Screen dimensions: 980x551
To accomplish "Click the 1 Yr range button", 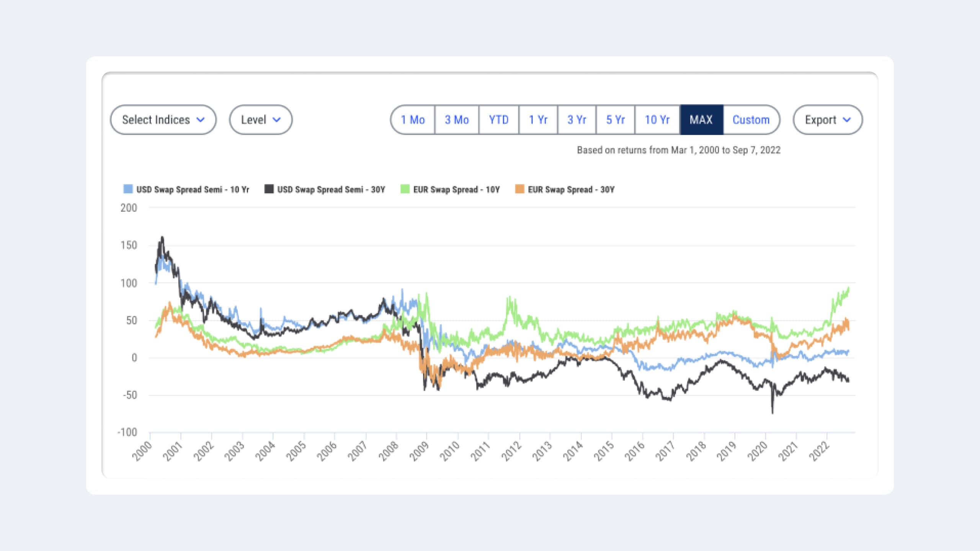I will coord(538,120).
